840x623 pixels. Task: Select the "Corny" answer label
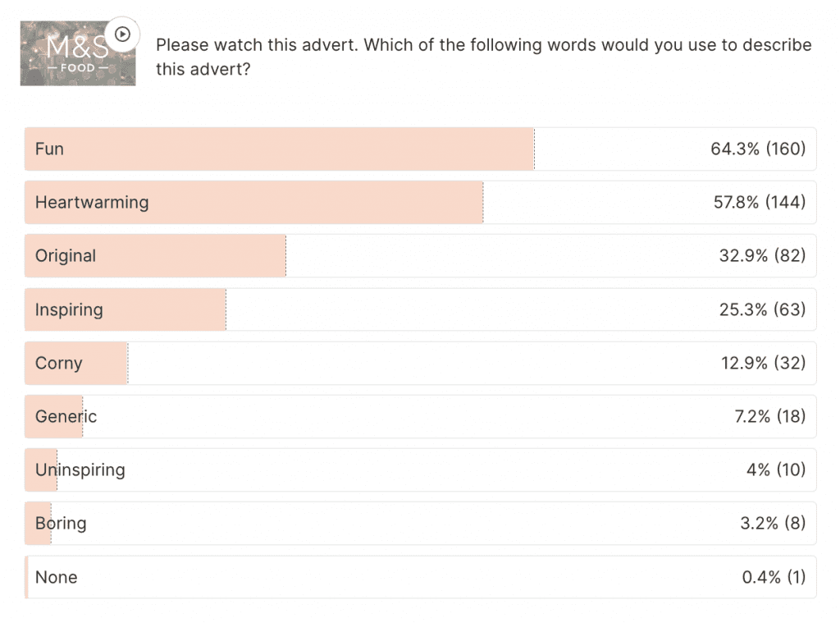[59, 363]
